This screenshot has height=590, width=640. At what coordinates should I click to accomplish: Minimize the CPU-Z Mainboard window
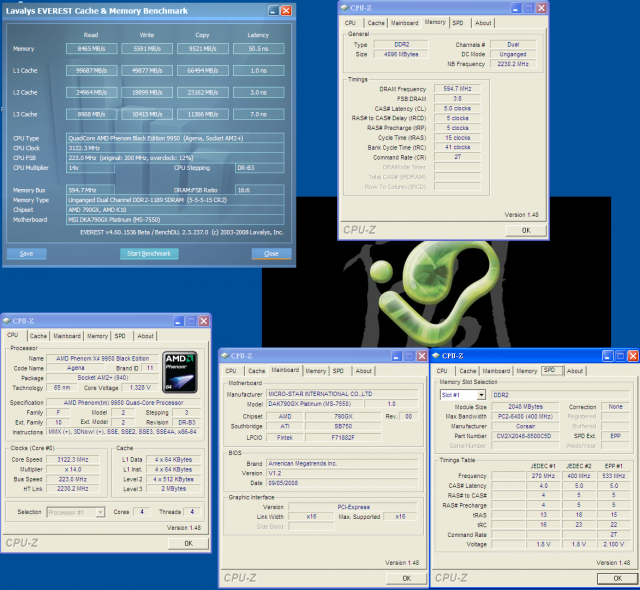point(397,356)
